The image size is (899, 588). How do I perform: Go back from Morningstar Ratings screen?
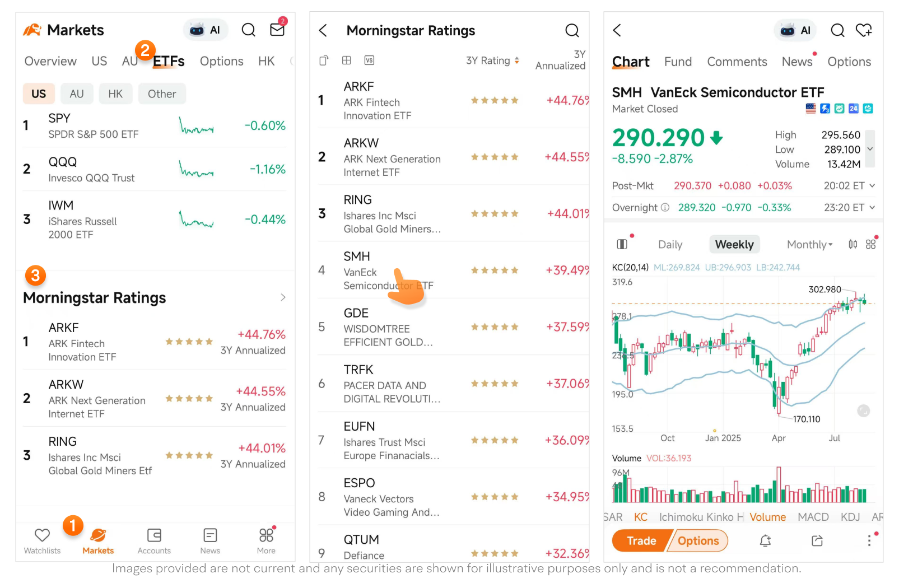pyautogui.click(x=323, y=30)
